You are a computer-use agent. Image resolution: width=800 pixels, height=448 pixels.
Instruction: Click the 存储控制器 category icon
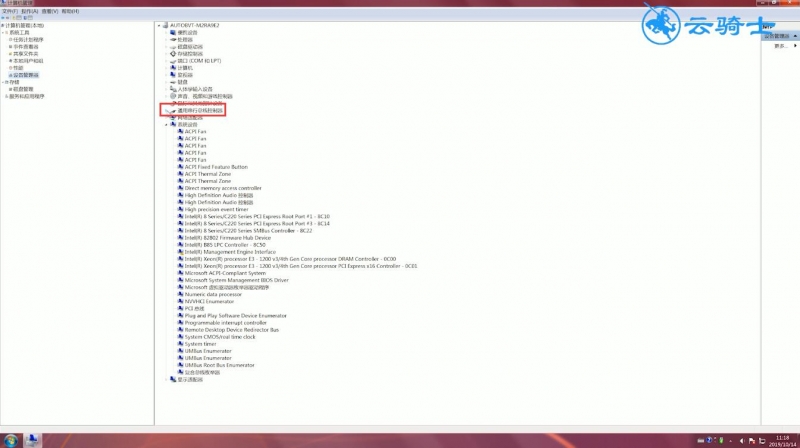(173, 54)
